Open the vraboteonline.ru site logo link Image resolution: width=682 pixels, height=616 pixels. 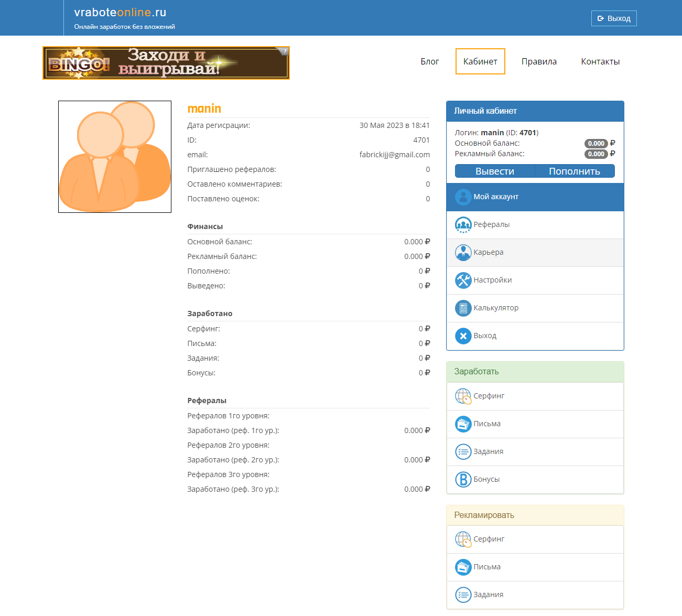pyautogui.click(x=120, y=13)
